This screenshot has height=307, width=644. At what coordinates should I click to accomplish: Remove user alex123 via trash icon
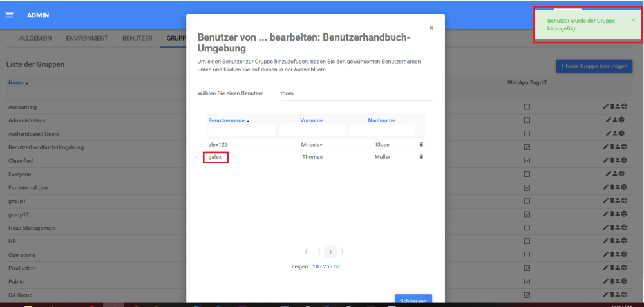point(421,144)
